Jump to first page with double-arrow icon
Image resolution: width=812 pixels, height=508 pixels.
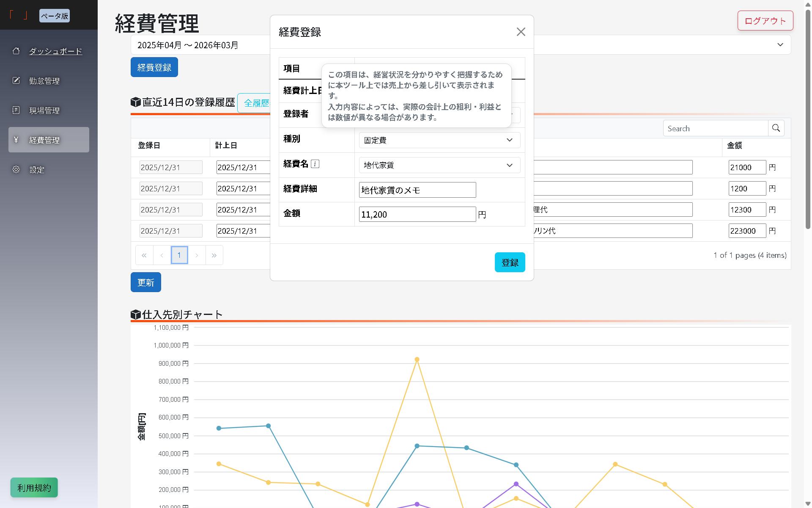144,255
